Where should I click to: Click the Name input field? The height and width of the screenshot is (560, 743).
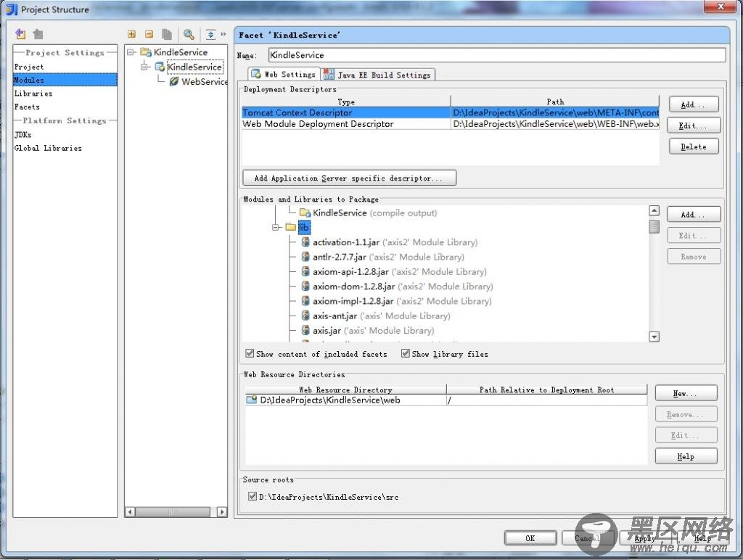click(x=497, y=55)
